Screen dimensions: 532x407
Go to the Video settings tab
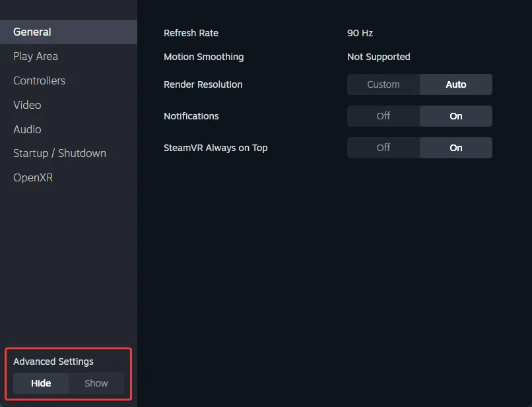click(27, 105)
